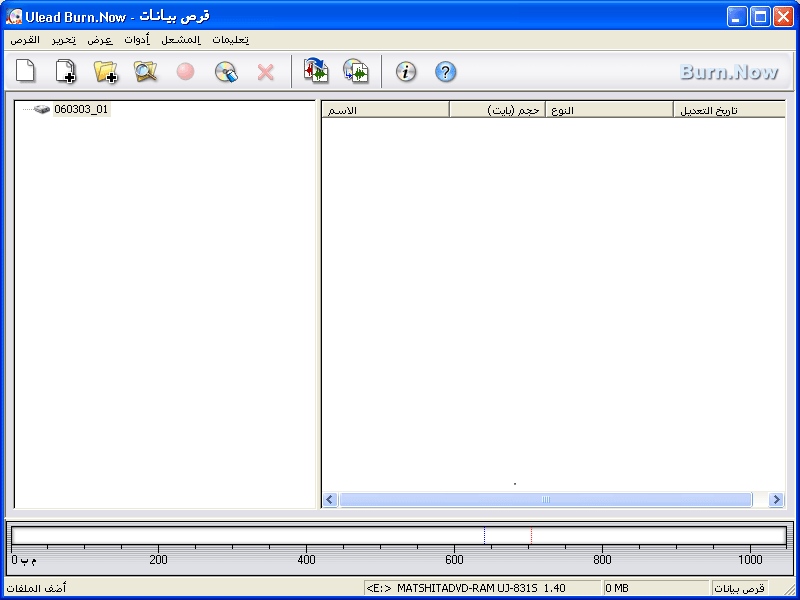Open the تعليمات (Help) menu
This screenshot has width=800, height=600.
[x=230, y=40]
